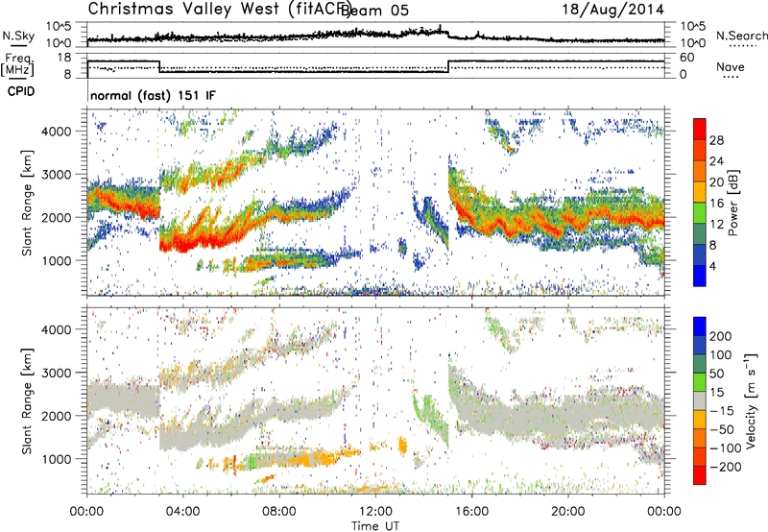Image resolution: width=768 pixels, height=532 pixels.
Task: Click the red top segment of the power colorbar
Action: point(700,129)
